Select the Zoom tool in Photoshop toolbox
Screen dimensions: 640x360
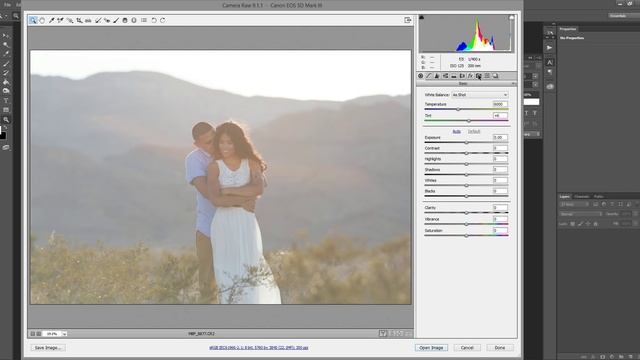click(6, 120)
